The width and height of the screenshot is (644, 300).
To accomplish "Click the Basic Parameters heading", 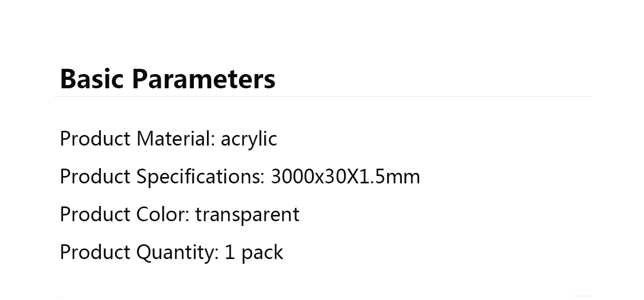I will click(168, 79).
